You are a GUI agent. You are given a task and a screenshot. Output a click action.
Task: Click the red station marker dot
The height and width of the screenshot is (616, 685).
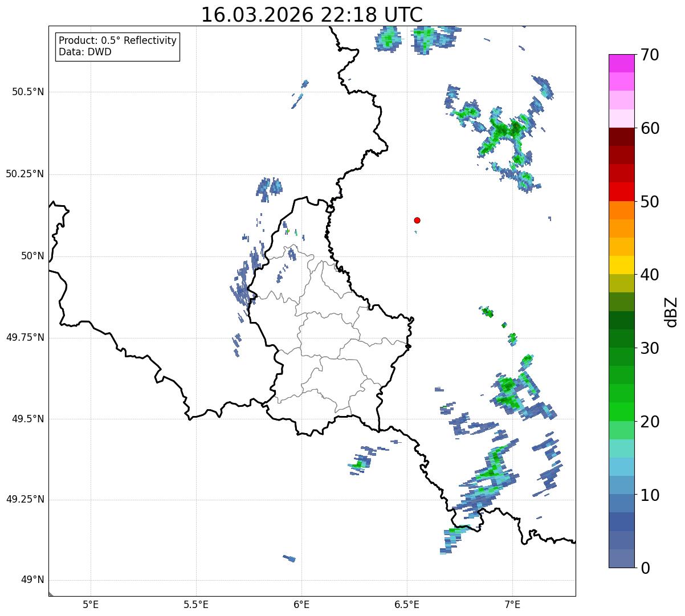pyautogui.click(x=417, y=220)
